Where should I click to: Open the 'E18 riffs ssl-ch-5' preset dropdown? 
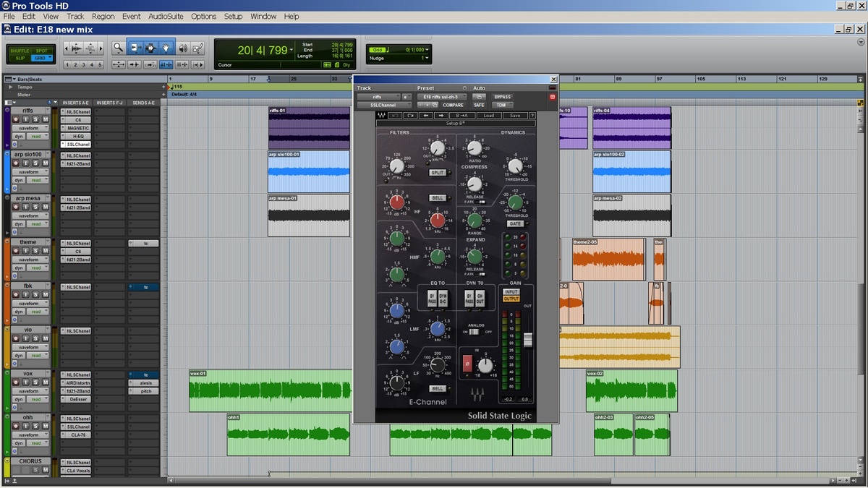point(442,97)
